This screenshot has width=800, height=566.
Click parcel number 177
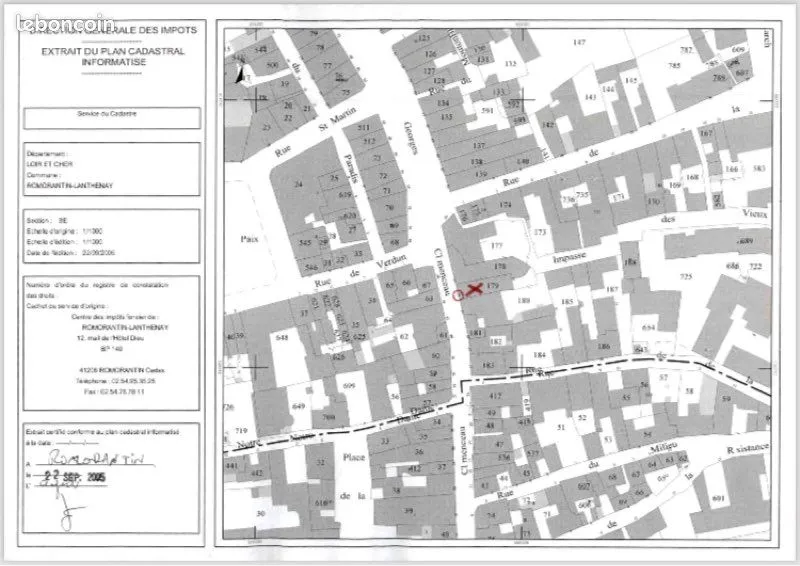[497, 245]
